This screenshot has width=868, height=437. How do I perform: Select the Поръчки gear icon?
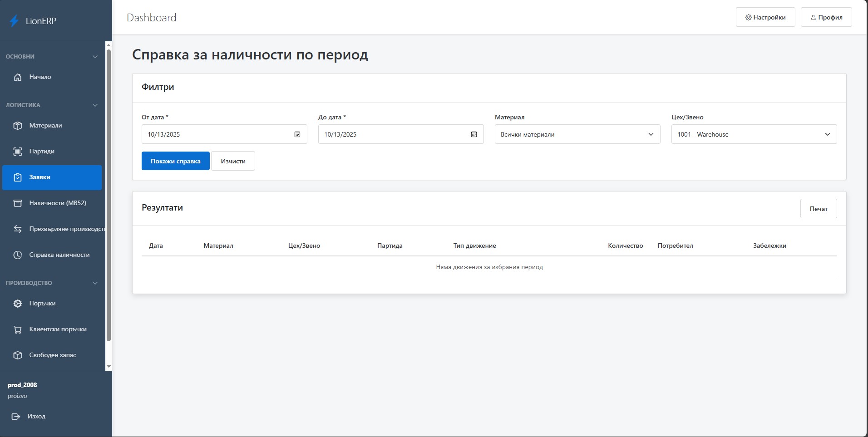pos(17,303)
